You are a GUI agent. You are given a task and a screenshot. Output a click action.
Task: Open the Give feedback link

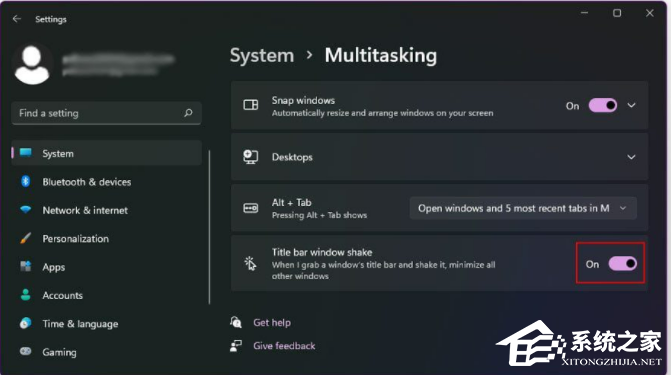[284, 345]
